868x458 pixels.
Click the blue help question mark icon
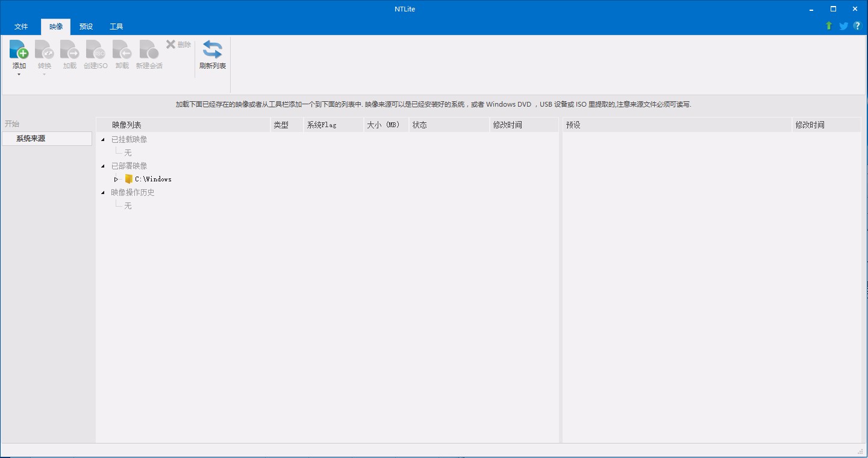tap(858, 26)
